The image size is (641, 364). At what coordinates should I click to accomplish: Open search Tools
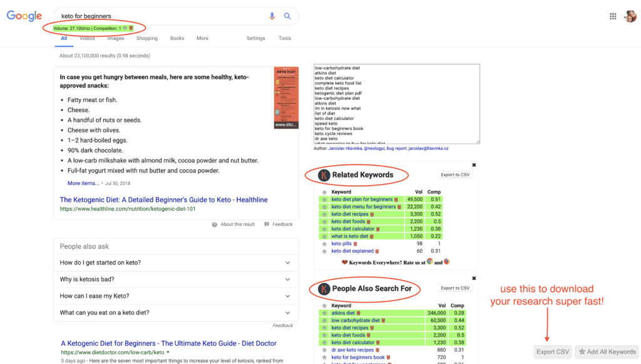[x=285, y=38]
